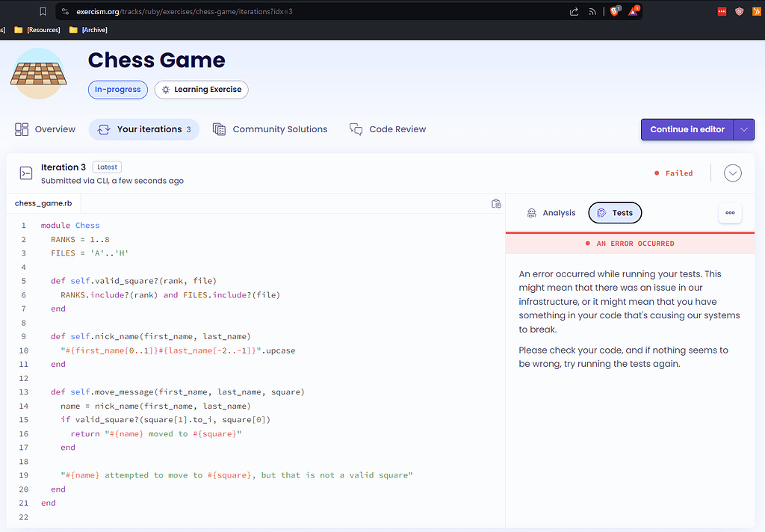The image size is (765, 532).
Task: Select the chess_game.rb file tab
Action: pos(43,203)
